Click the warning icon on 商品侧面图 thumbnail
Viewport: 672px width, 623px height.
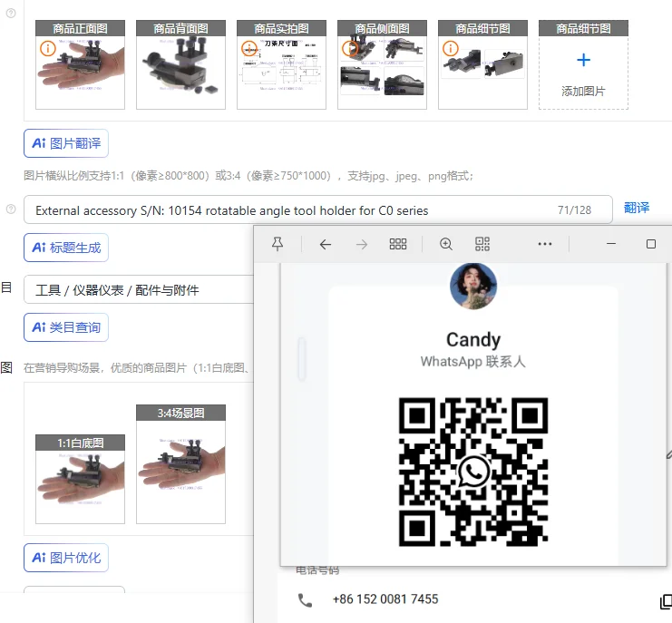[350, 48]
